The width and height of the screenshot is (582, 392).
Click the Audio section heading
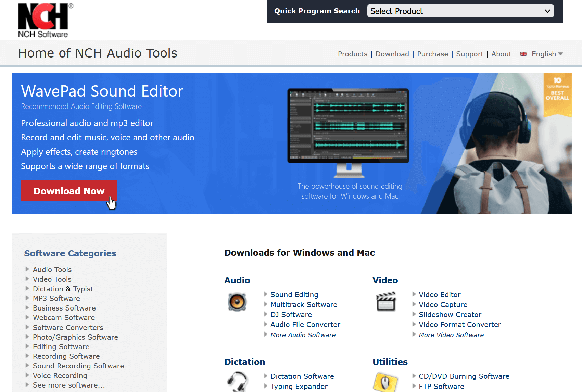(x=237, y=280)
